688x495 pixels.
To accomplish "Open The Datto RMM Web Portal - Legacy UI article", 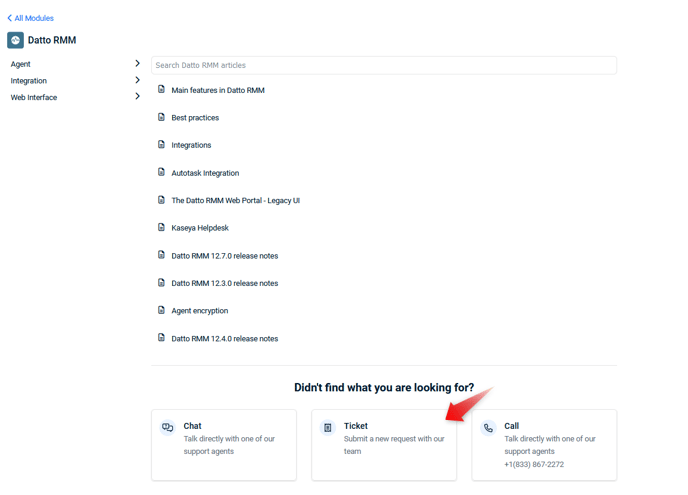I will point(236,201).
